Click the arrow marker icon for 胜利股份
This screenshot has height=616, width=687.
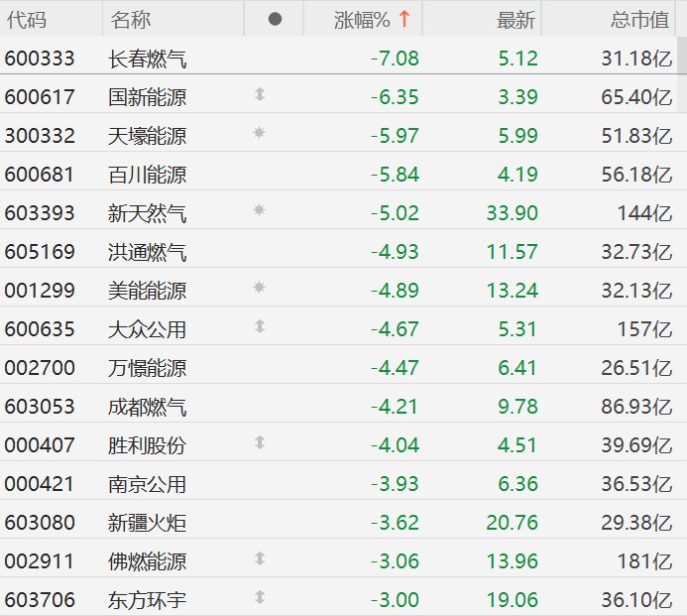click(x=260, y=442)
